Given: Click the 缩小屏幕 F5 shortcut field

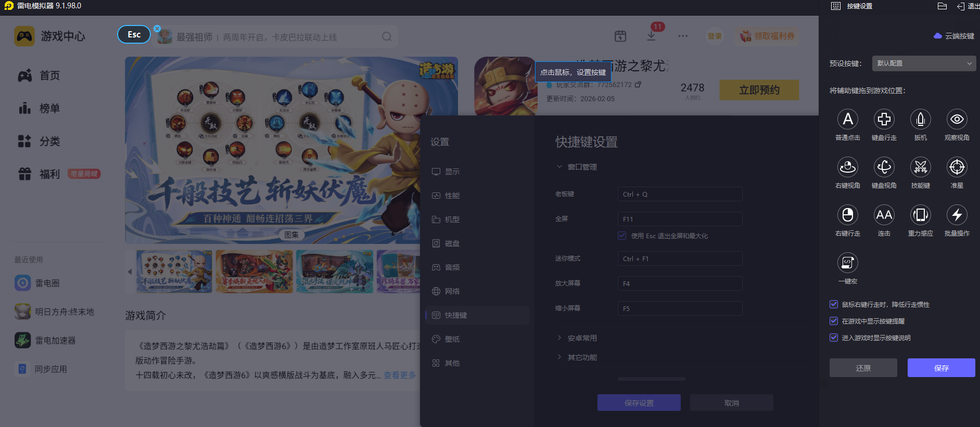Looking at the screenshot, I should 680,308.
